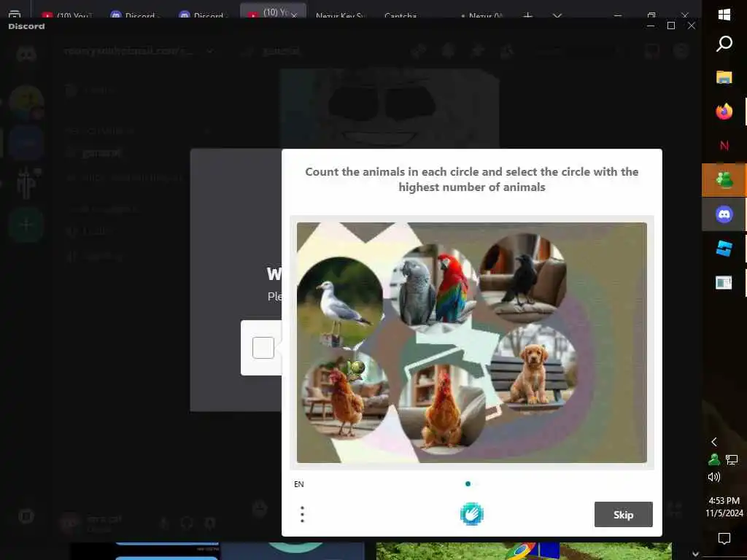Expand the browser tab list chevron

557,16
